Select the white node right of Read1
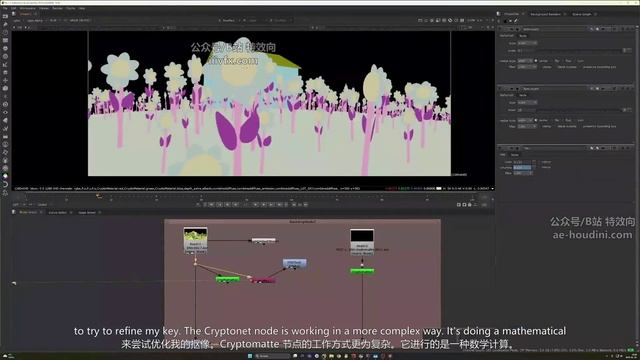This screenshot has width=640, height=360. point(263,240)
